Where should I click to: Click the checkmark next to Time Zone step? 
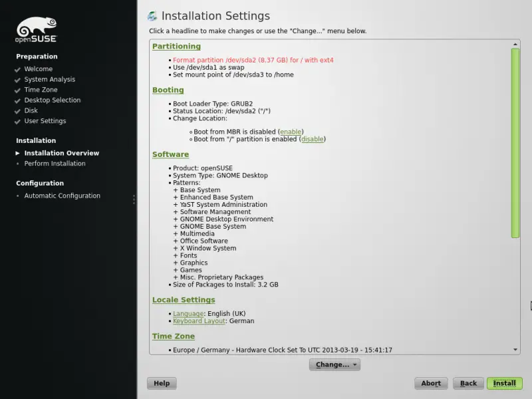coord(18,90)
